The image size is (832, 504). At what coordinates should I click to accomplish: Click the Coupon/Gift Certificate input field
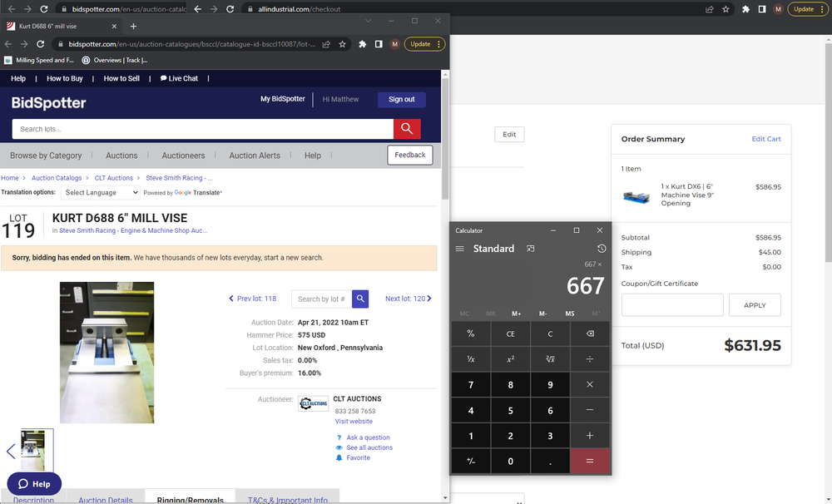[x=672, y=305]
